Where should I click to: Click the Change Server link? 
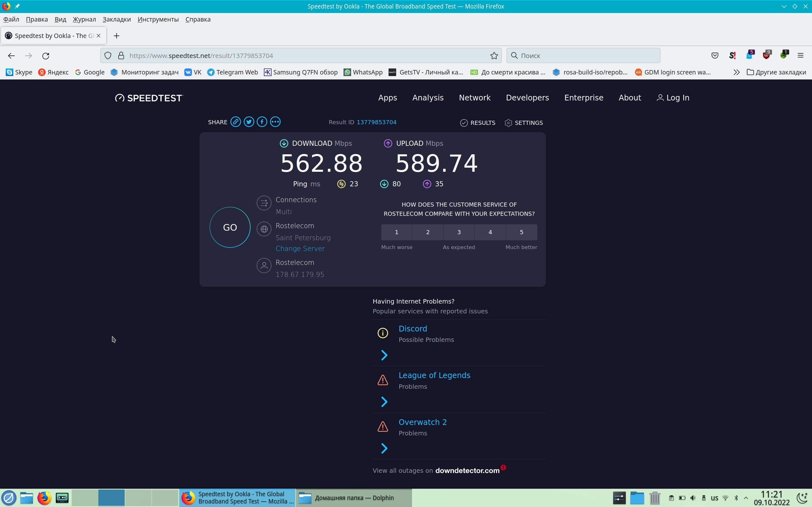point(300,248)
